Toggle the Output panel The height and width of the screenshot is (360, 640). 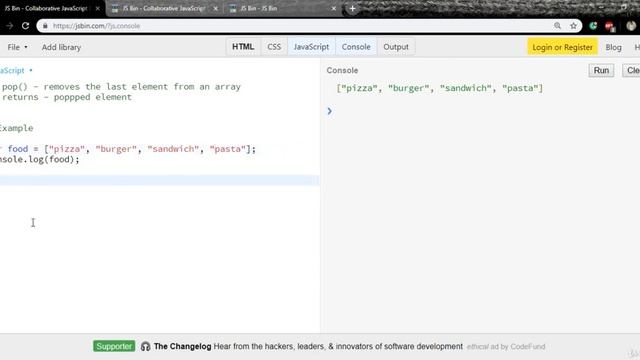tap(396, 47)
